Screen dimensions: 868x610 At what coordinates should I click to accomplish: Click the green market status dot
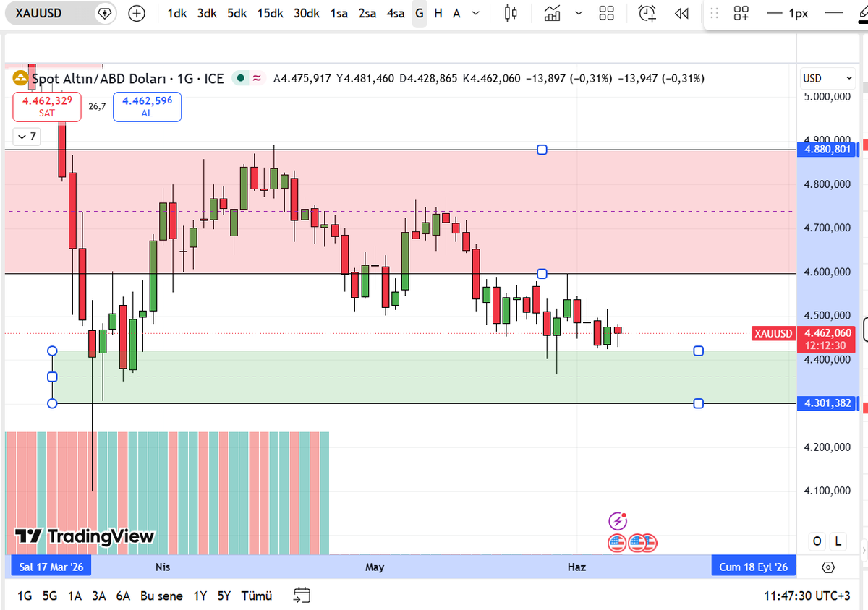click(x=239, y=78)
